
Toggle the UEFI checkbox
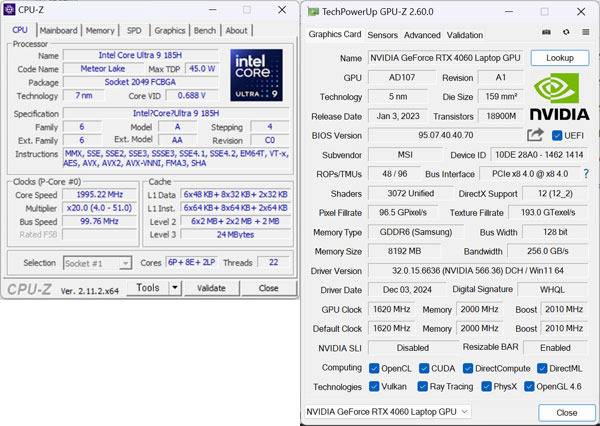(557, 135)
